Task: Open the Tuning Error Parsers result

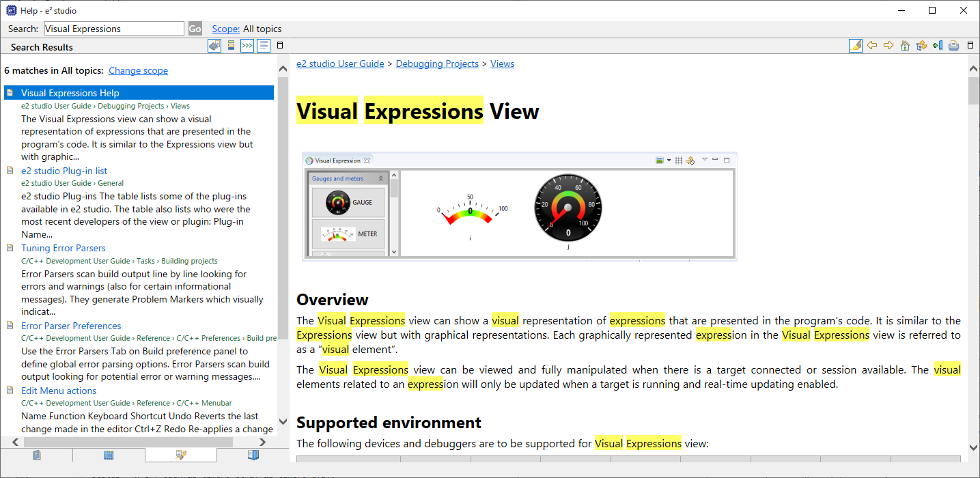Action: tap(64, 248)
